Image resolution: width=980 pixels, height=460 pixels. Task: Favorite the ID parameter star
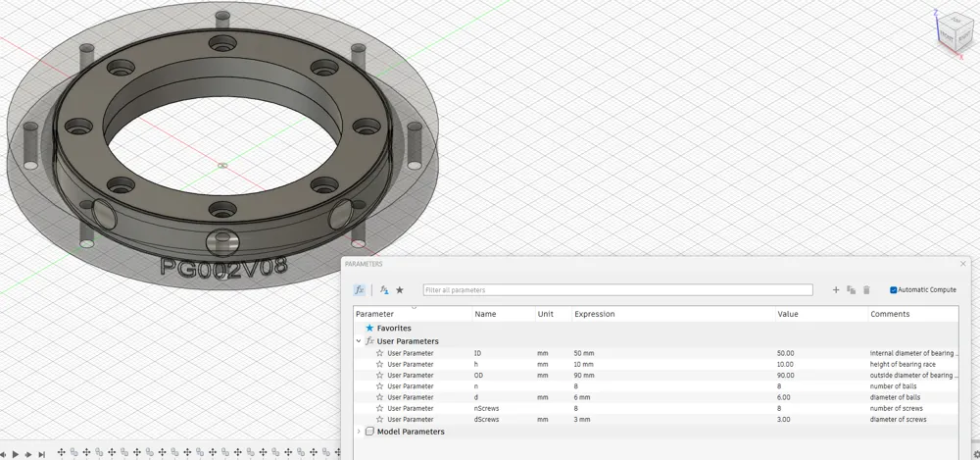[379, 353]
